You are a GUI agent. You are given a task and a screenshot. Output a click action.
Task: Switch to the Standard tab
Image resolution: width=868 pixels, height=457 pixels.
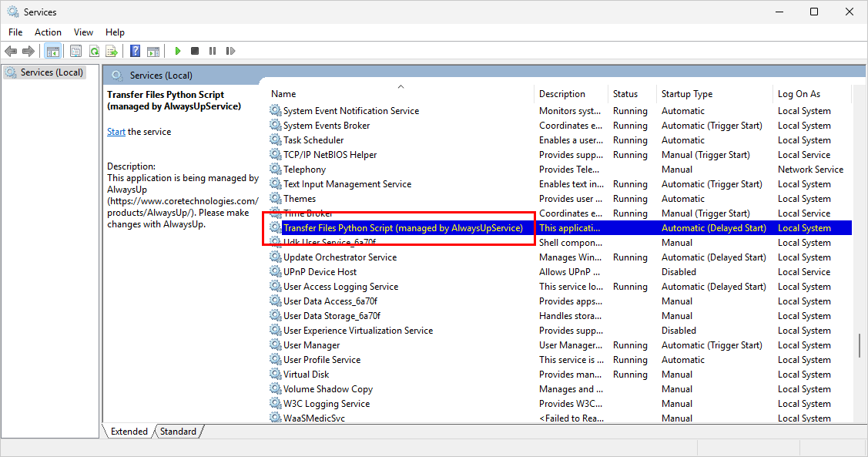coord(178,432)
